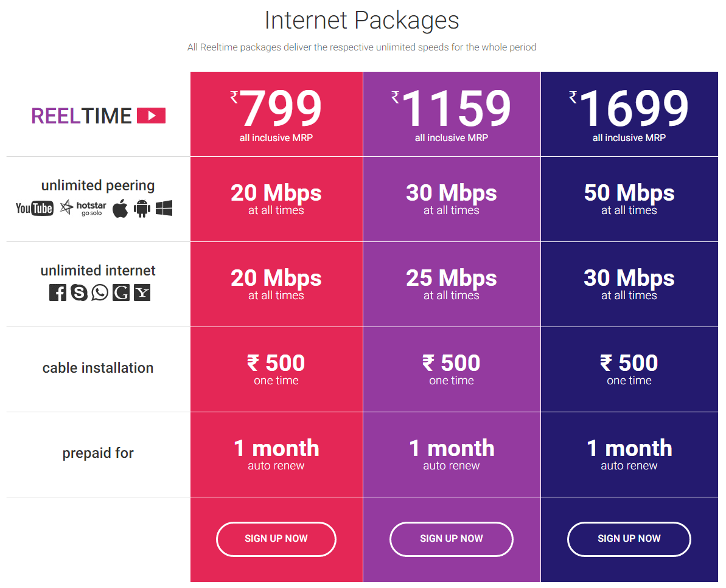
Task: Click the Yahoo Y icon
Action: point(142,292)
